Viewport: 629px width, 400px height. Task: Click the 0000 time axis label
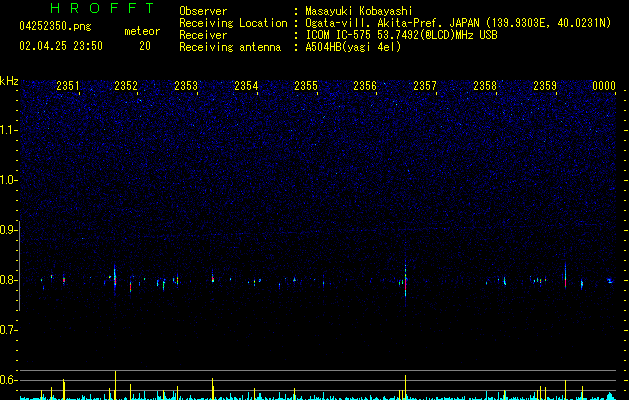click(x=604, y=85)
